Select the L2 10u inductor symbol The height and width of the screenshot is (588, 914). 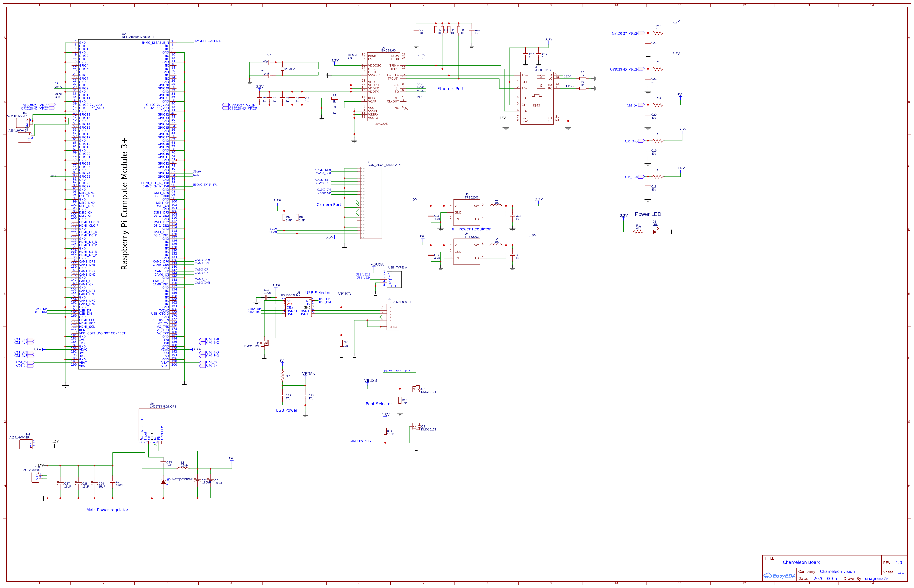(496, 244)
